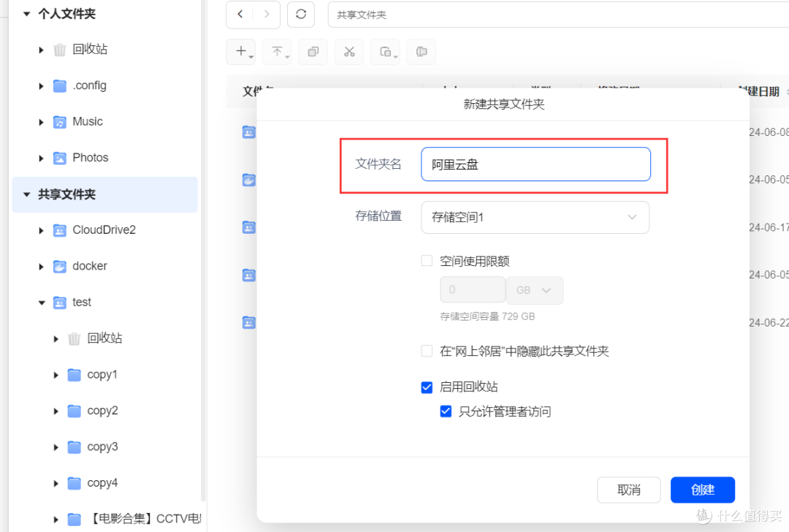Viewport: 789px width, 532px height.
Task: Click the copy toolbar icon
Action: pos(313,51)
